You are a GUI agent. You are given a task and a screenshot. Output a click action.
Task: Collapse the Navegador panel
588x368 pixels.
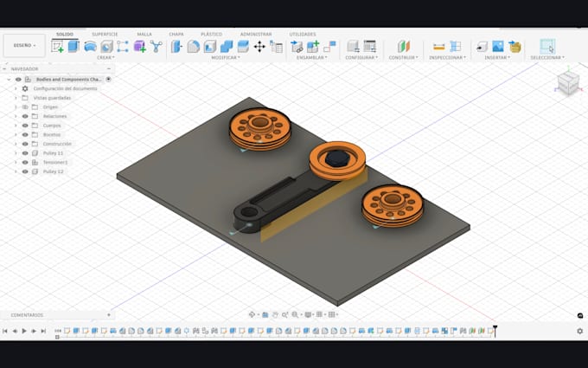tap(109, 68)
